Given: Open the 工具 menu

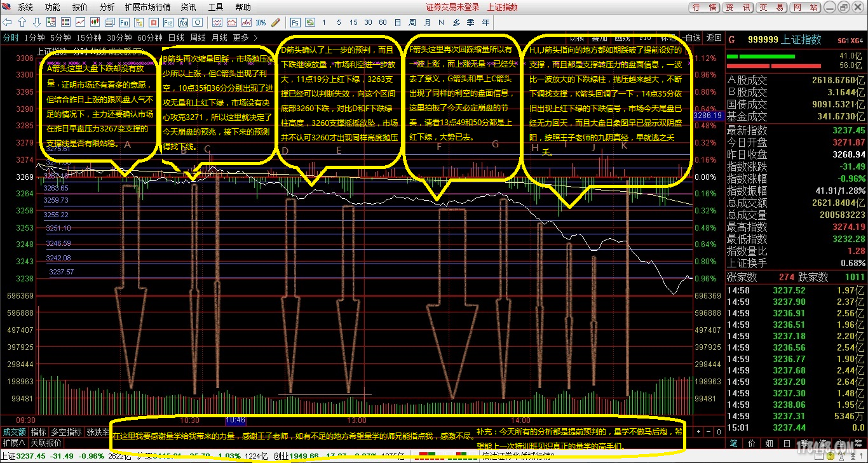Looking at the screenshot, I should coord(216,8).
